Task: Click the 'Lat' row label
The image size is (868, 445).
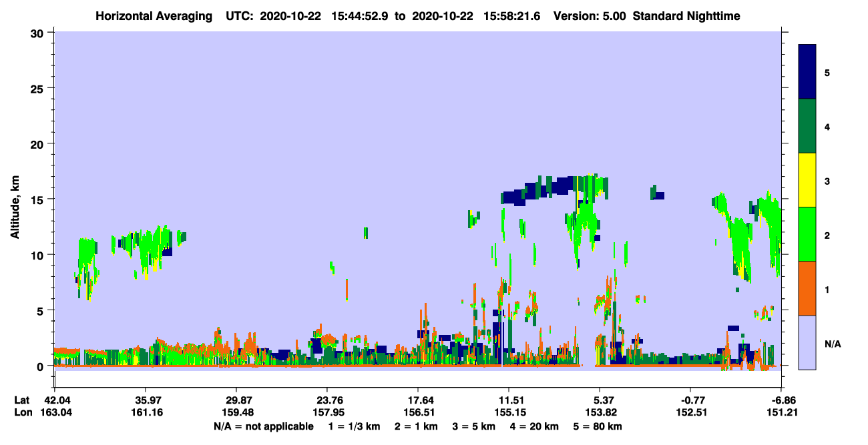Action: click(x=22, y=400)
